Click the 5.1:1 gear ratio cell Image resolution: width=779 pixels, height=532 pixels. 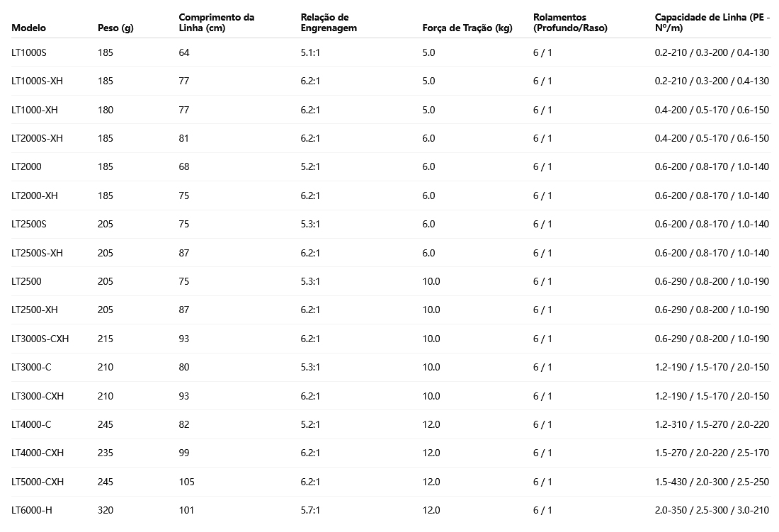310,52
